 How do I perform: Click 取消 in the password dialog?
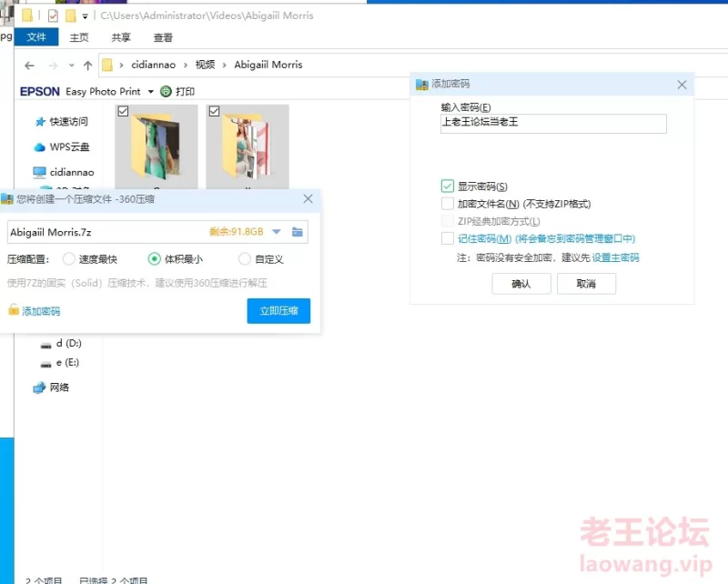(x=586, y=284)
